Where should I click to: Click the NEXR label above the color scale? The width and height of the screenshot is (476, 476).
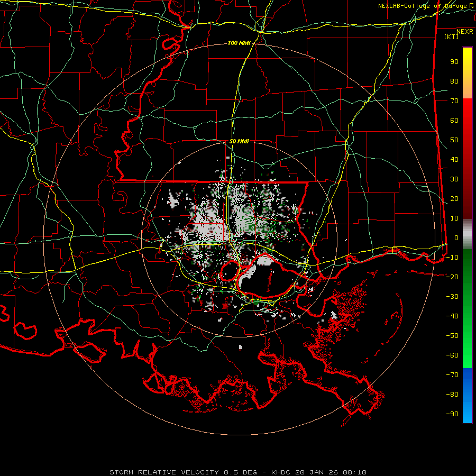(x=465, y=32)
